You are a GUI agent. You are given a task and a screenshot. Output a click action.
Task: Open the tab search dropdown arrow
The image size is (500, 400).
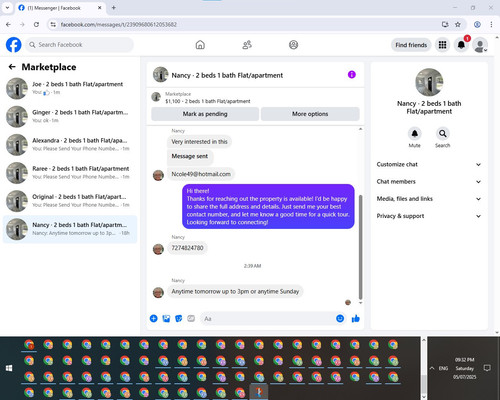tap(7, 8)
